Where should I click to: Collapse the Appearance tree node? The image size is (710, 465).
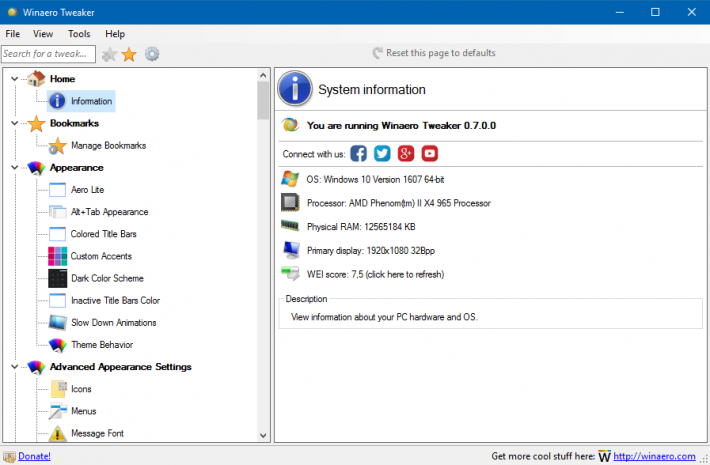click(14, 168)
